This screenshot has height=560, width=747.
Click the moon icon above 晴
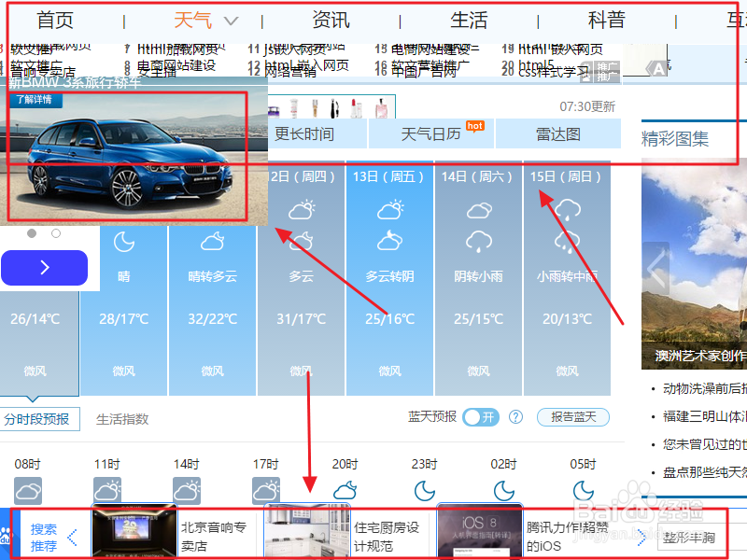[124, 242]
